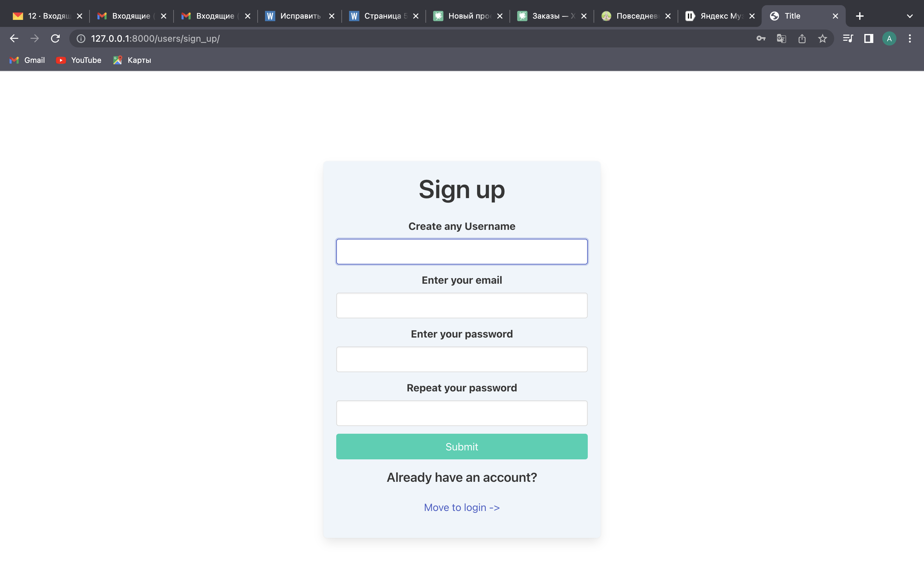Click the share page icon
924x577 pixels.
pos(802,38)
